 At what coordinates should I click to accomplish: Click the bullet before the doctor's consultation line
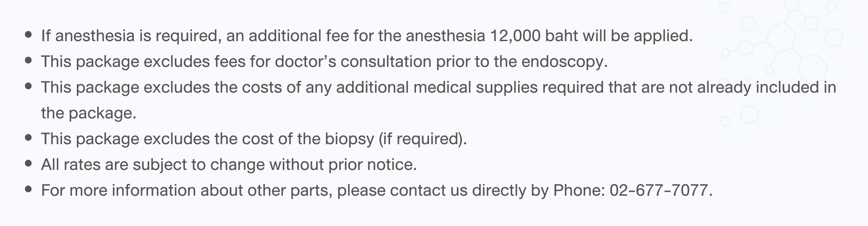(29, 60)
